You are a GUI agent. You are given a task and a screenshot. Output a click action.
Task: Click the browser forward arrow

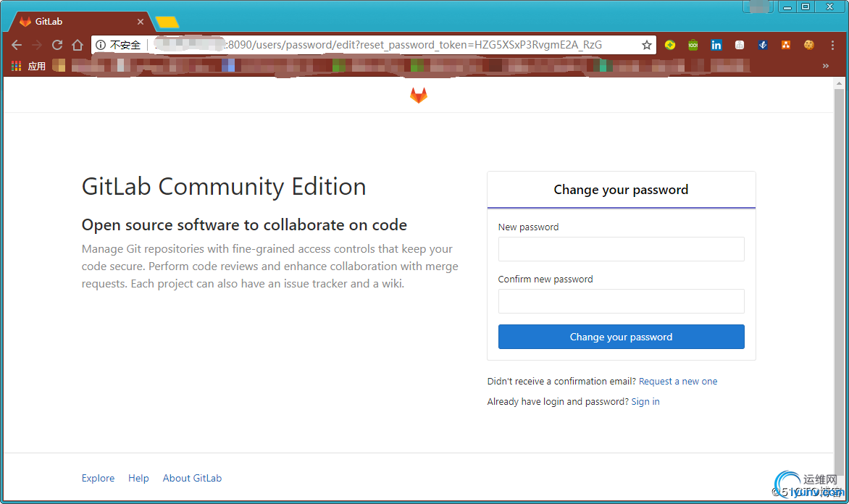(37, 45)
